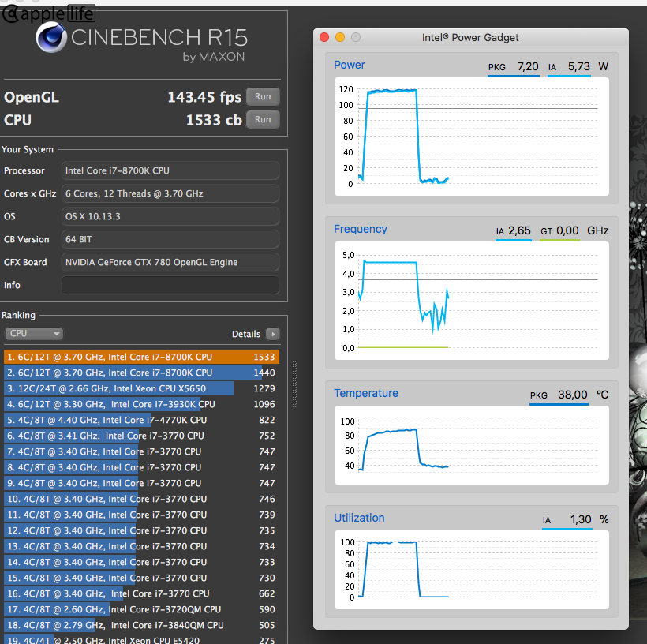Image resolution: width=647 pixels, height=644 pixels.
Task: Click the Cinebench logo sphere icon
Action: (51, 37)
